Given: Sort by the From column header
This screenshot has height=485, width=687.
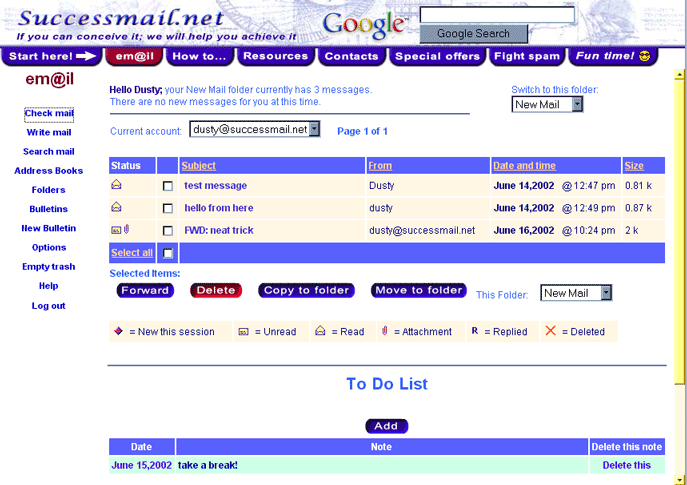Looking at the screenshot, I should click(x=380, y=166).
